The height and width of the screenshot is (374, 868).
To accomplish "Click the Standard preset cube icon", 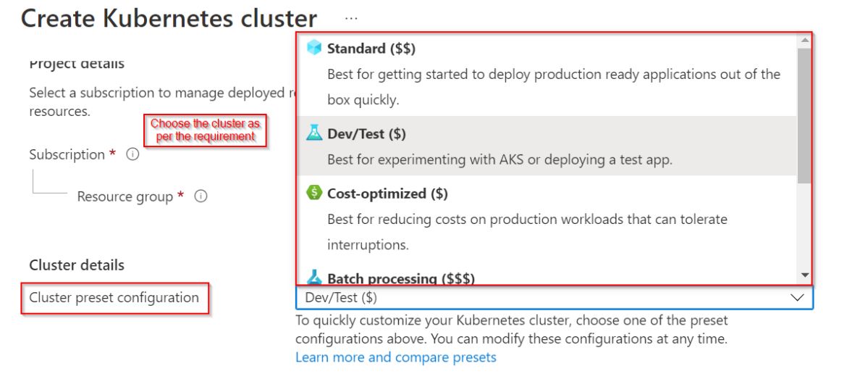I will (x=314, y=48).
